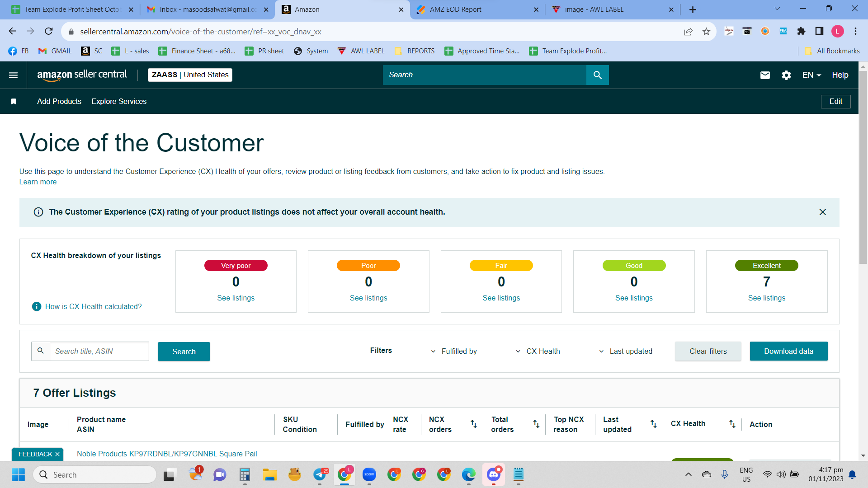Open File Explorer from the taskbar
The image size is (868, 488).
pos(270,474)
